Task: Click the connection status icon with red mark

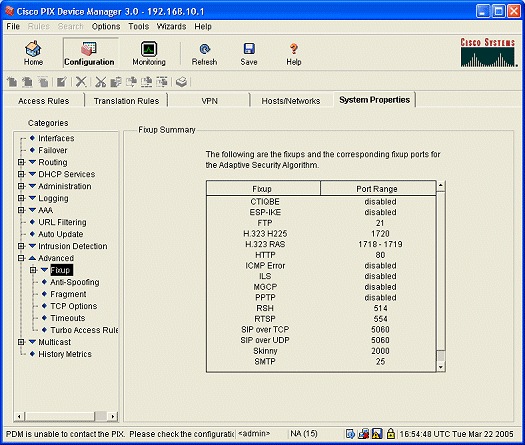Action: click(363, 434)
